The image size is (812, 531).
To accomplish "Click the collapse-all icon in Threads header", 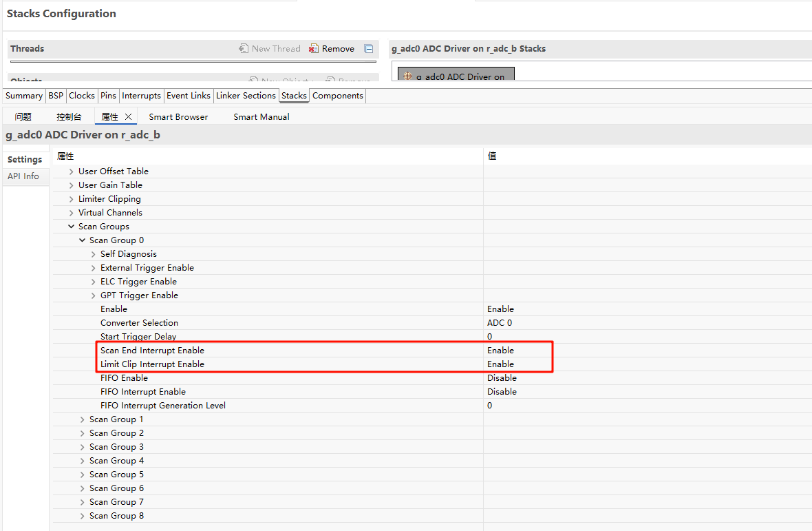I will point(369,49).
